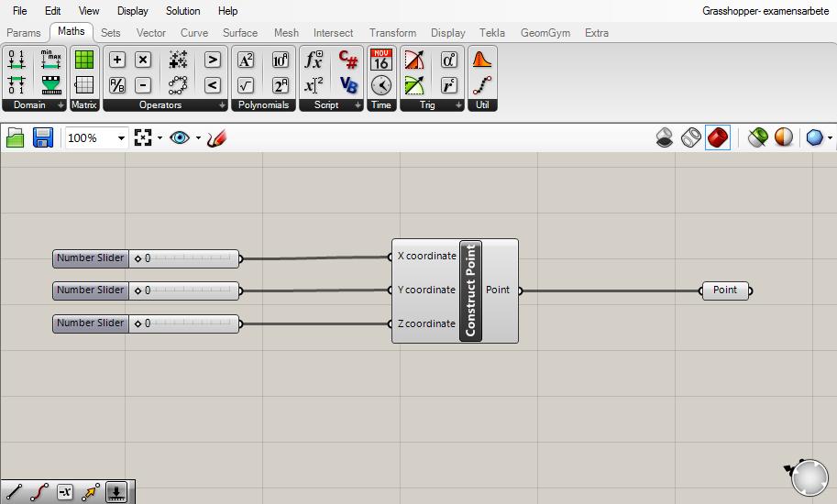Select the min-max Bounds domain icon
The image size is (837, 504).
(50, 60)
